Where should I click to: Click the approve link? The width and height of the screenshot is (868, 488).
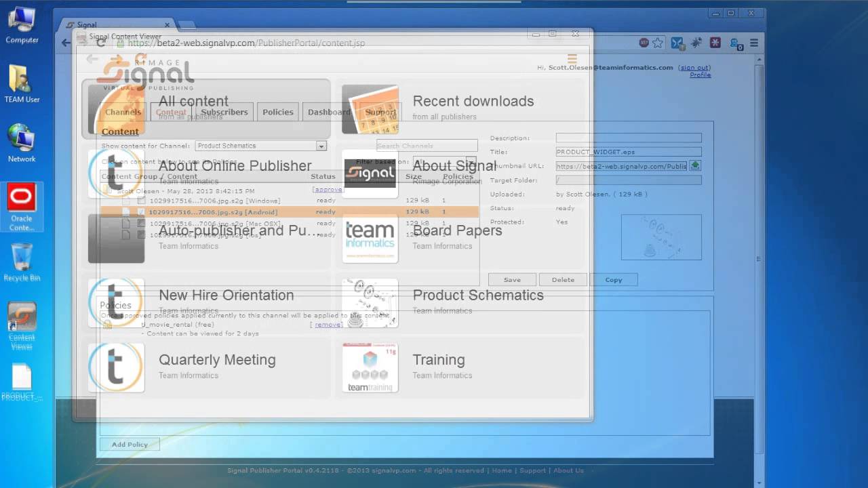328,190
